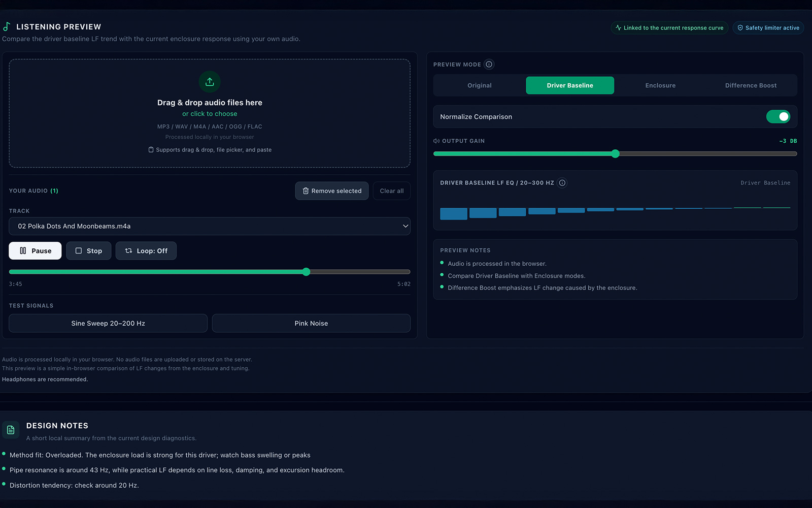Select Driver Baseline preview mode
The width and height of the screenshot is (812, 508).
(570, 85)
